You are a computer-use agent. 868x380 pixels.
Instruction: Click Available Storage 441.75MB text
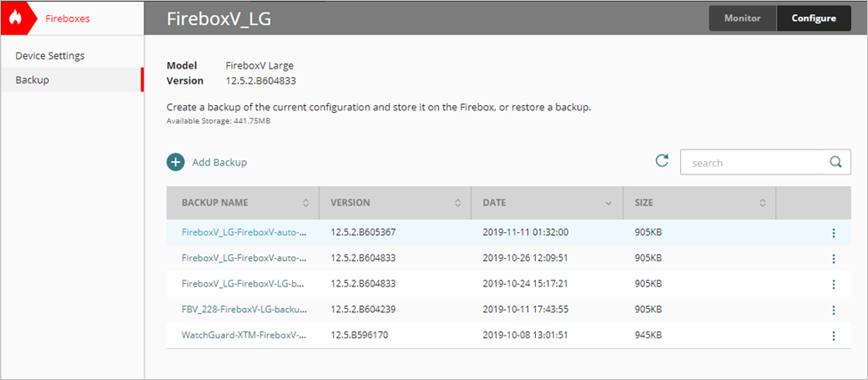pos(218,120)
